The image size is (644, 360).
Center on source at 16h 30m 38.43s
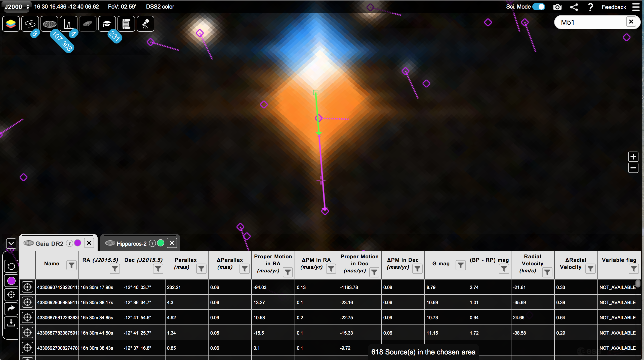click(x=27, y=348)
